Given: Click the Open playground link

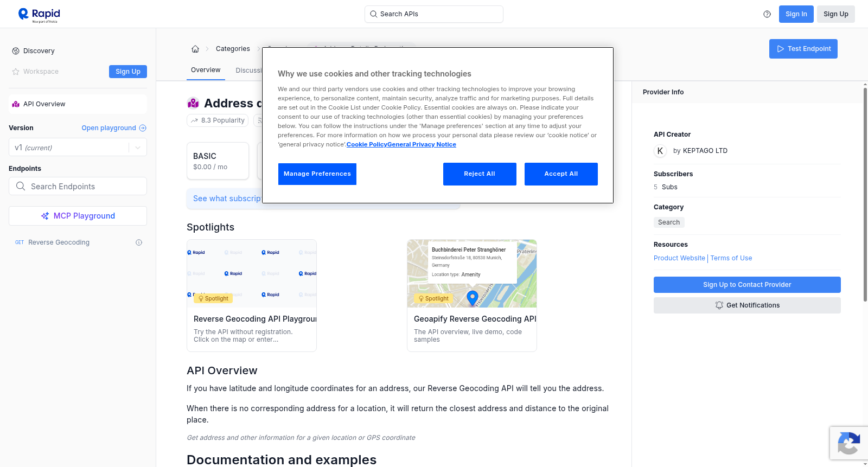Looking at the screenshot, I should pos(109,128).
